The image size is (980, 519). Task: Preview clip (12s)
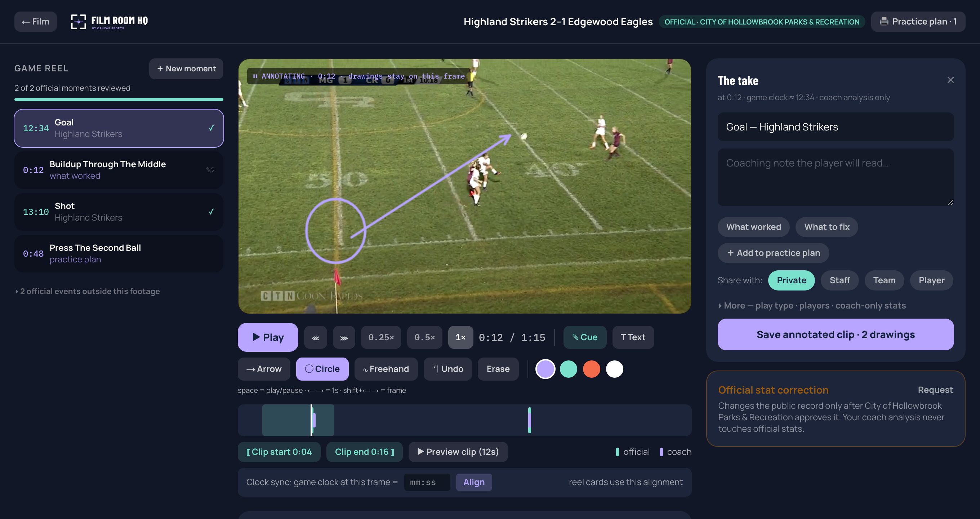(x=458, y=452)
